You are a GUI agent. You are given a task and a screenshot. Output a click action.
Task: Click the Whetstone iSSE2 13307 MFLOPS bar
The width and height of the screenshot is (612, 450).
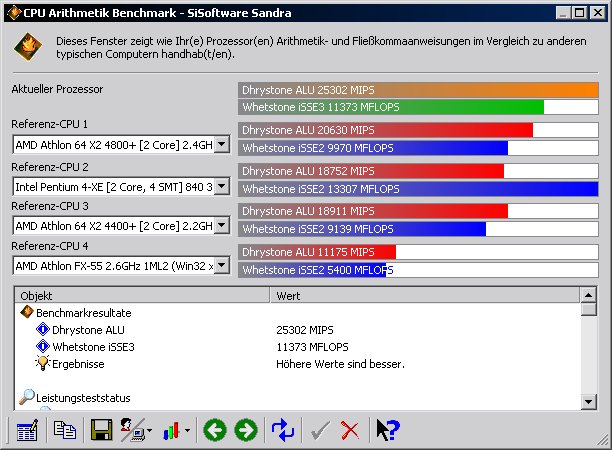(x=418, y=189)
